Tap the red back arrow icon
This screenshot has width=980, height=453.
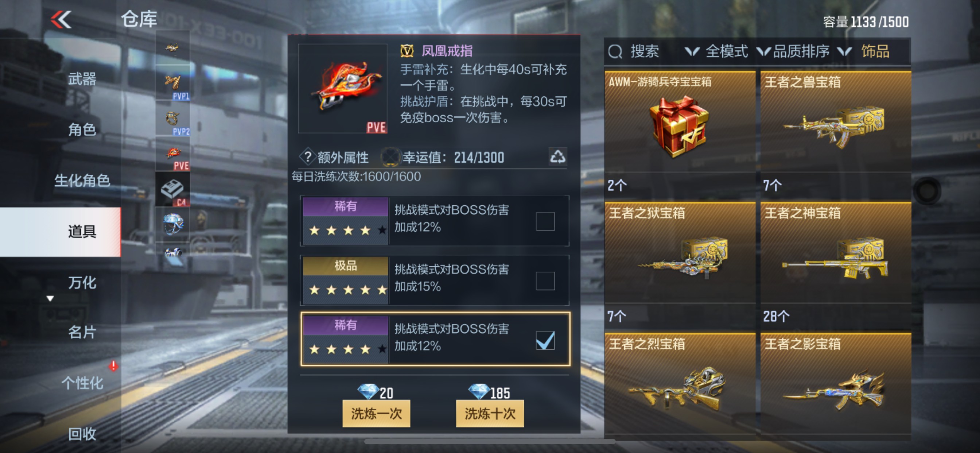coord(61,19)
